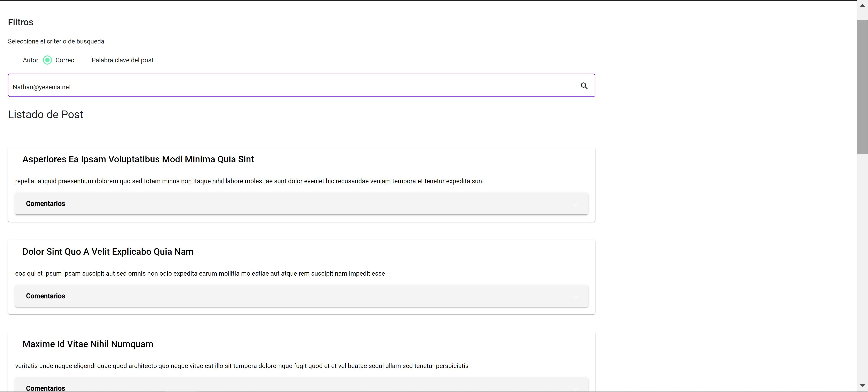Click the scroll-up arrow at screen top right

click(x=863, y=5)
